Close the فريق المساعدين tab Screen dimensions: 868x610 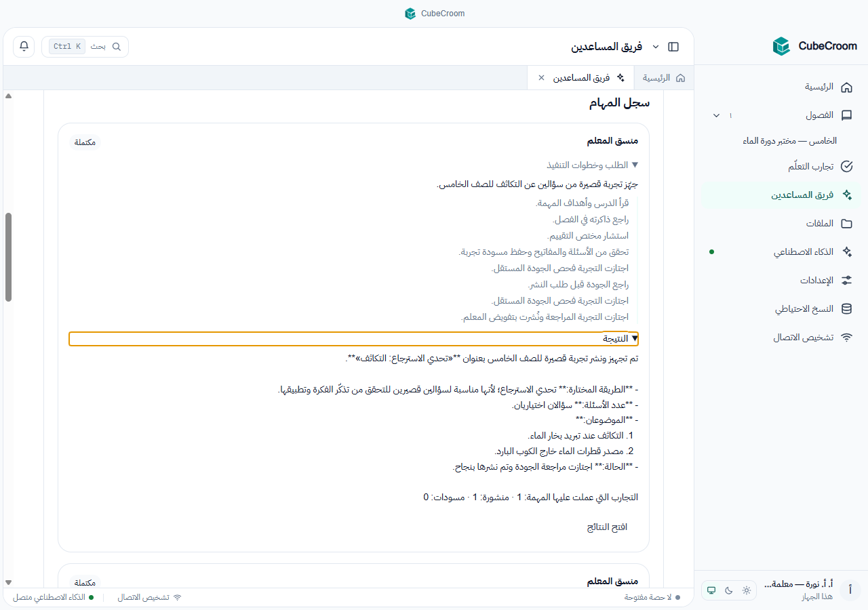pos(541,78)
